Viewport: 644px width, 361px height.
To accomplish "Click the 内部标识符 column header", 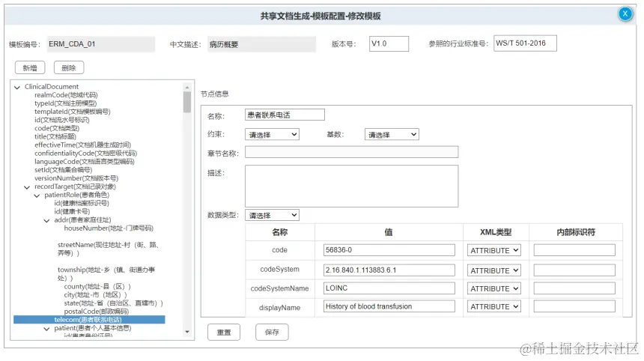I will (x=576, y=232).
